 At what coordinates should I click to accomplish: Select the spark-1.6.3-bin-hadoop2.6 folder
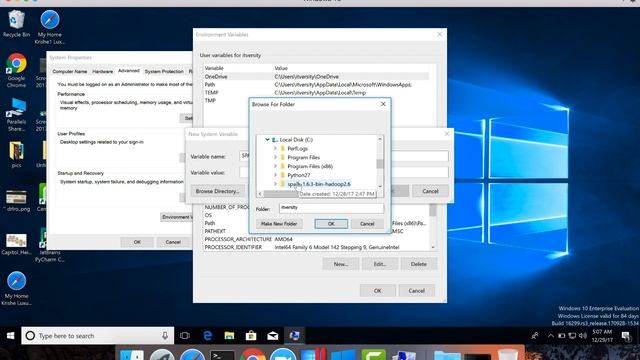coord(318,184)
